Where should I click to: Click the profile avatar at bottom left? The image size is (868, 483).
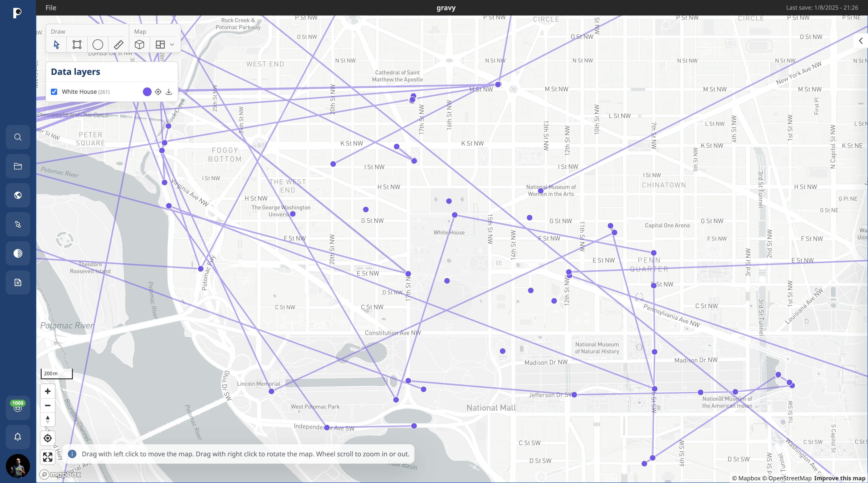point(17,466)
